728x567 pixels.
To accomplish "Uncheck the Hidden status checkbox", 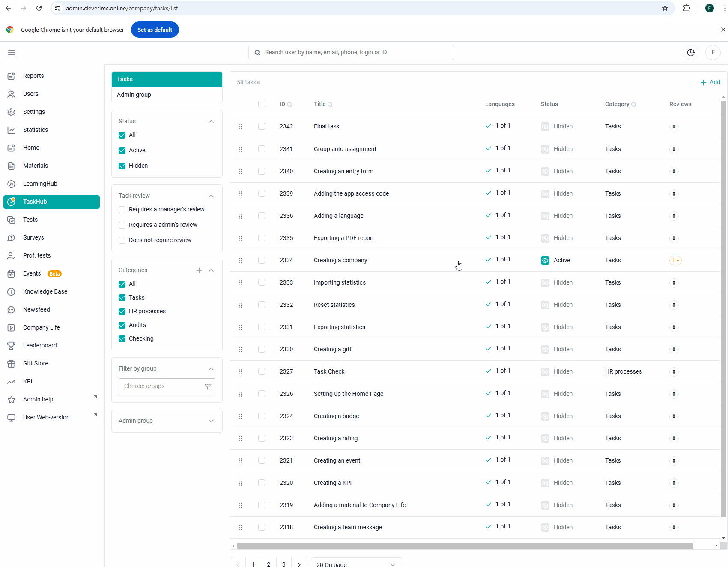I will coord(122,166).
